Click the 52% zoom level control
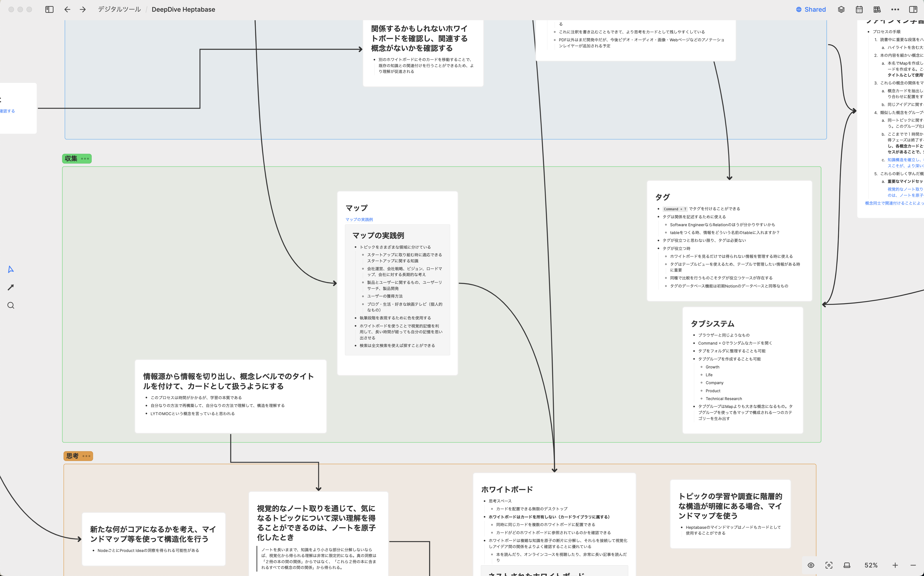 point(871,565)
